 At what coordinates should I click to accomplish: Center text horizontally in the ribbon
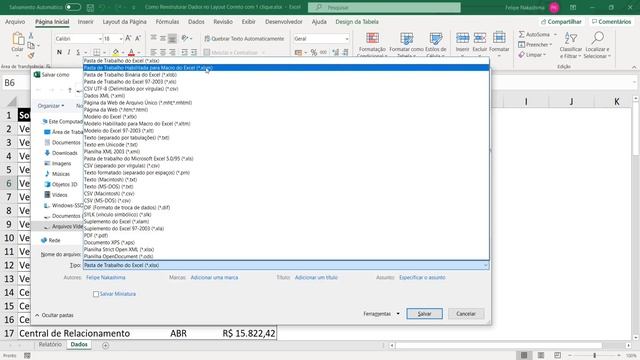[163, 52]
